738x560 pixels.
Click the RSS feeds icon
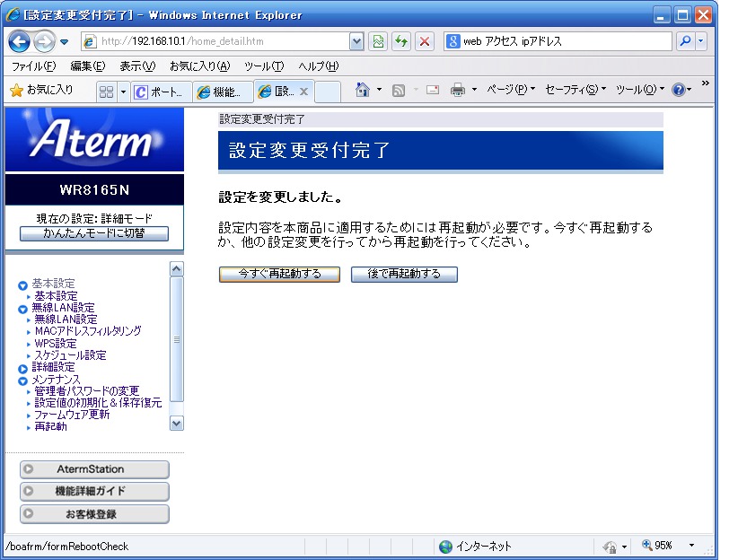[x=399, y=90]
